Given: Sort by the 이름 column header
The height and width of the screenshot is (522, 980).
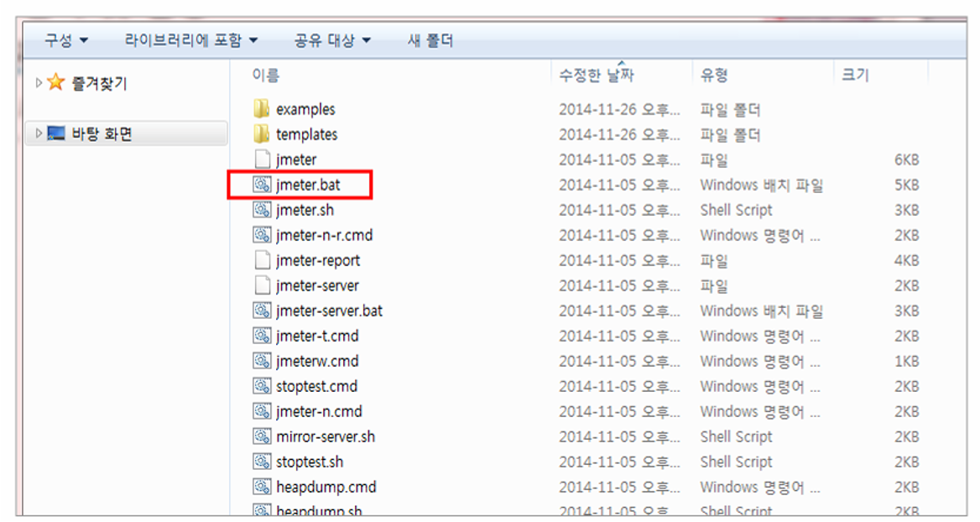Looking at the screenshot, I should (266, 75).
